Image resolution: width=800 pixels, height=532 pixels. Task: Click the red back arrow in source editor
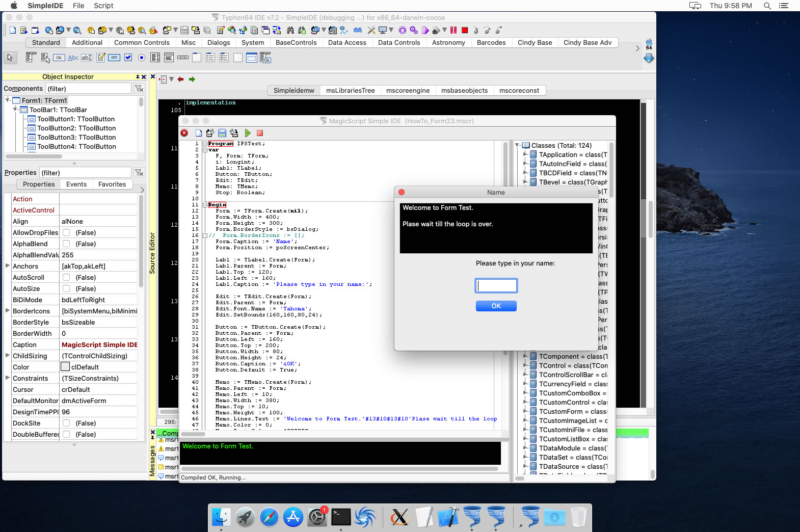(x=180, y=79)
